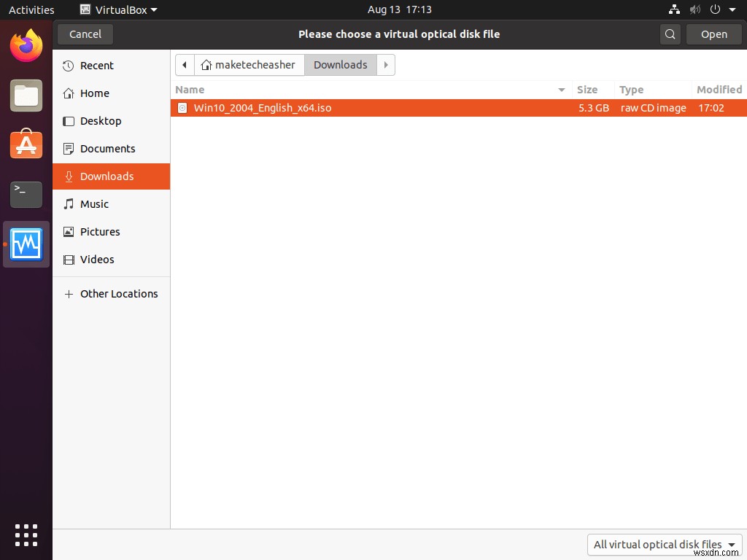Click the power icon in the top bar
The width and height of the screenshot is (747, 560).
coord(713,9)
